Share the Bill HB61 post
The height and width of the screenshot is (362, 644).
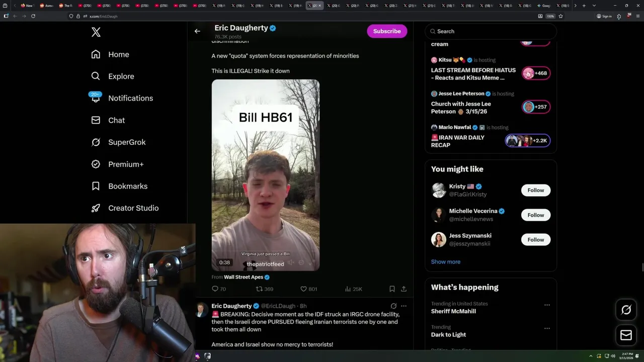pos(404,289)
